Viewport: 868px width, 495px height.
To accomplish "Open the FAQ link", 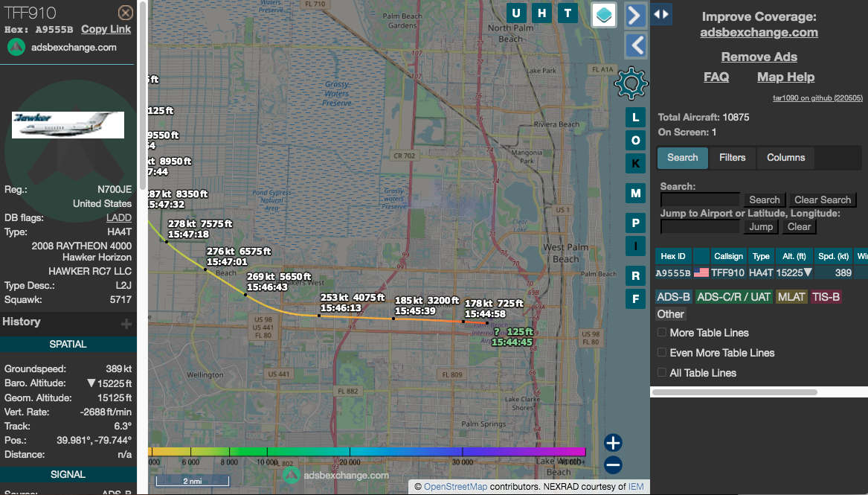I will (716, 77).
